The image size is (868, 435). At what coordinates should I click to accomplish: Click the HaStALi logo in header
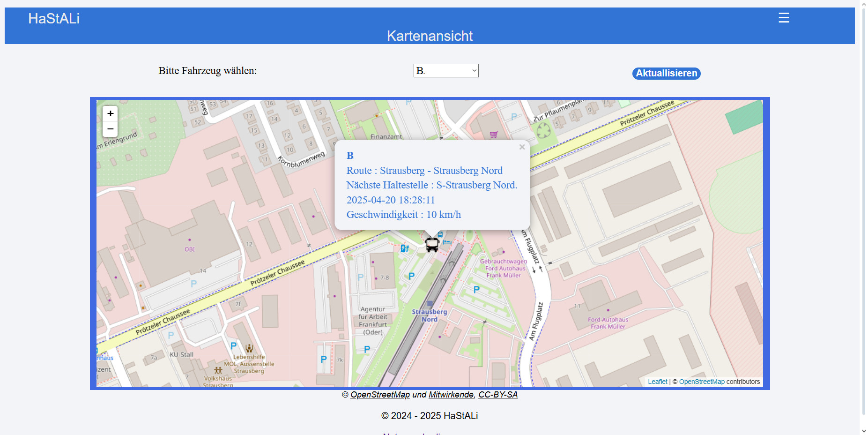[54, 19]
